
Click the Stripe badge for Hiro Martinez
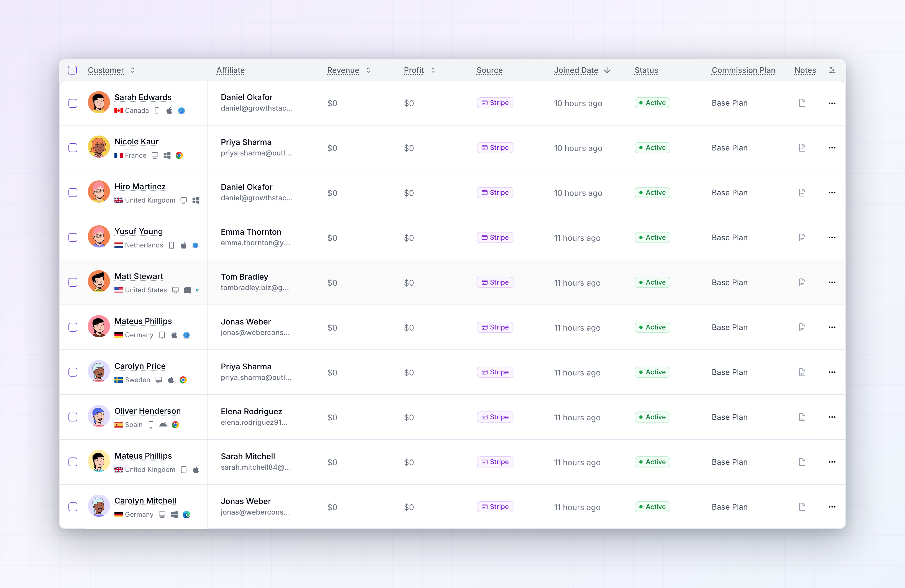[495, 193]
